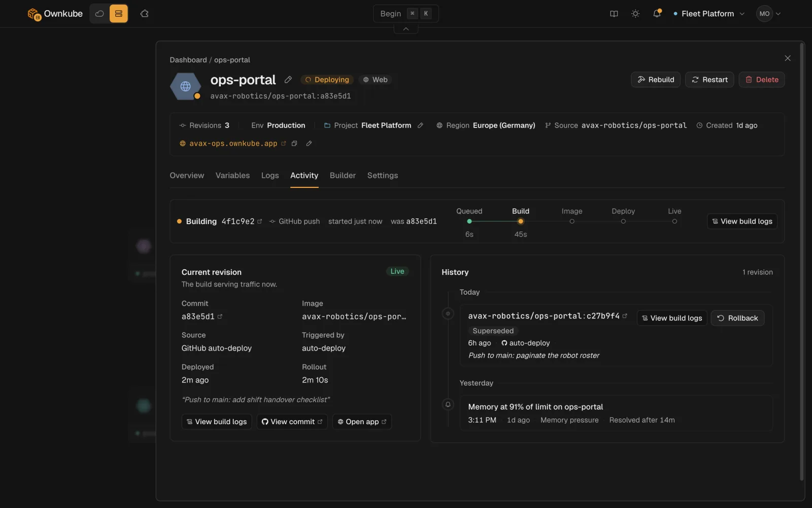The height and width of the screenshot is (508, 812).
Task: Copy the avax-ops.ownkube.app domain
Action: [294, 144]
